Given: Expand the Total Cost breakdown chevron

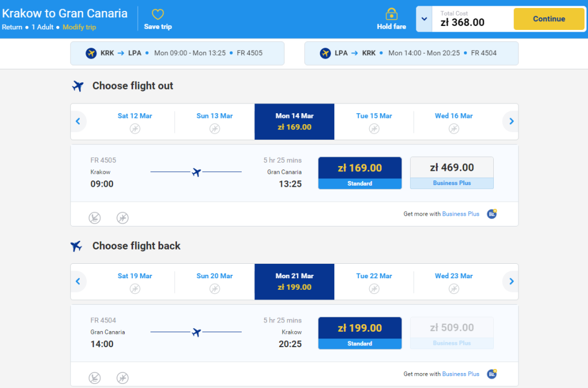Looking at the screenshot, I should coord(424,19).
